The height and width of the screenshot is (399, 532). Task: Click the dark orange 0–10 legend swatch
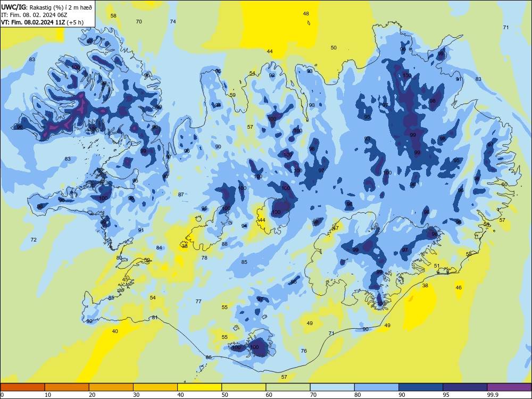(22, 387)
